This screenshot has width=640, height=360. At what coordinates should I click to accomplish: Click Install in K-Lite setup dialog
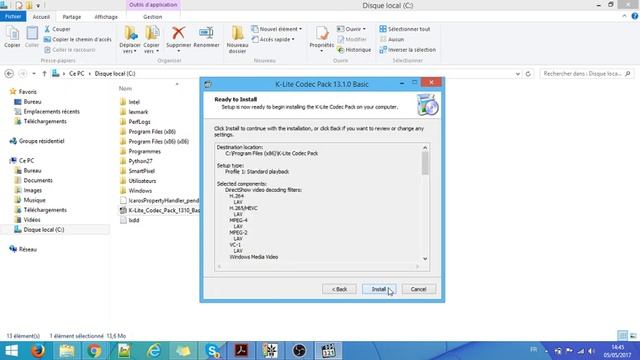tap(378, 289)
